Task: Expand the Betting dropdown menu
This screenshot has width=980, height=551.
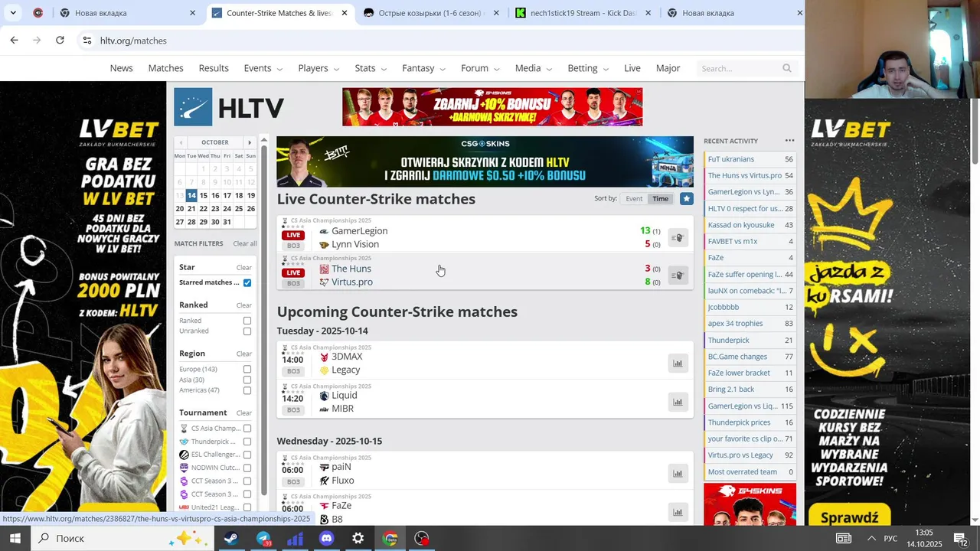Action: tap(588, 68)
